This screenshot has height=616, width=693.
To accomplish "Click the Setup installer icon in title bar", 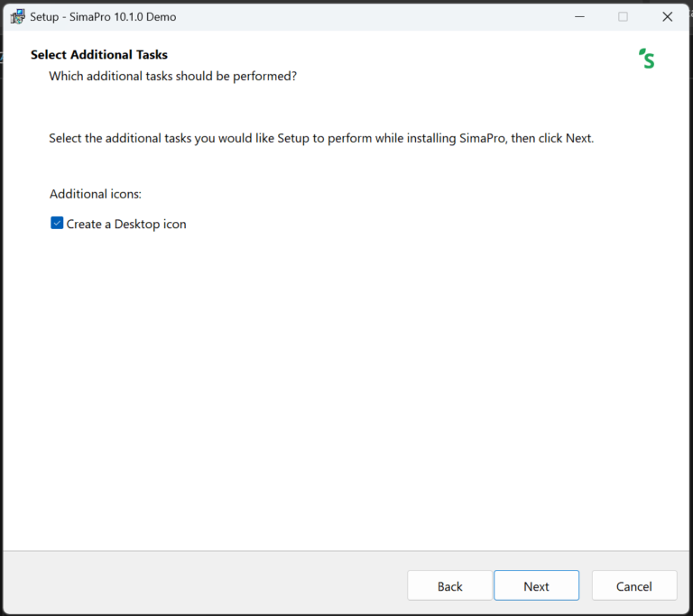I will pos(17,16).
